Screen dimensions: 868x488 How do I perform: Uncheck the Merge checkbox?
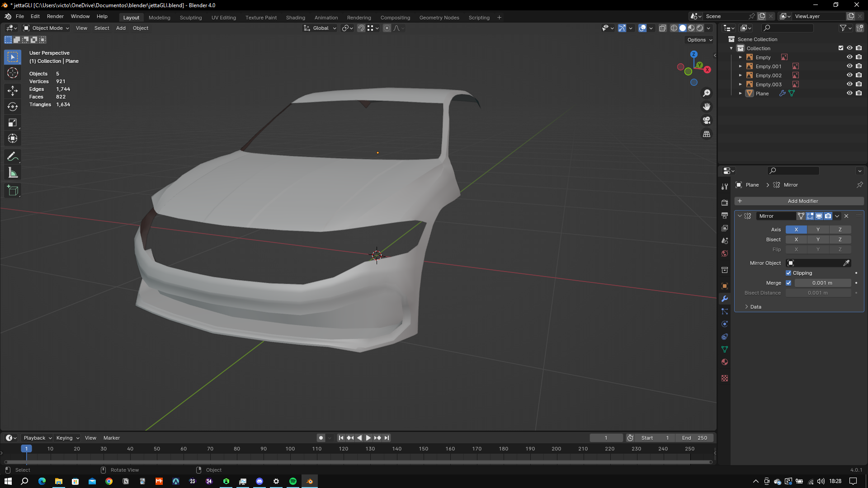tap(788, 283)
